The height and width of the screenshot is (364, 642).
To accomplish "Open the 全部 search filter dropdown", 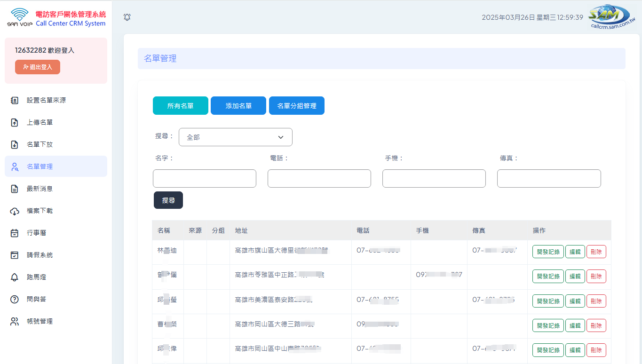I will (235, 137).
